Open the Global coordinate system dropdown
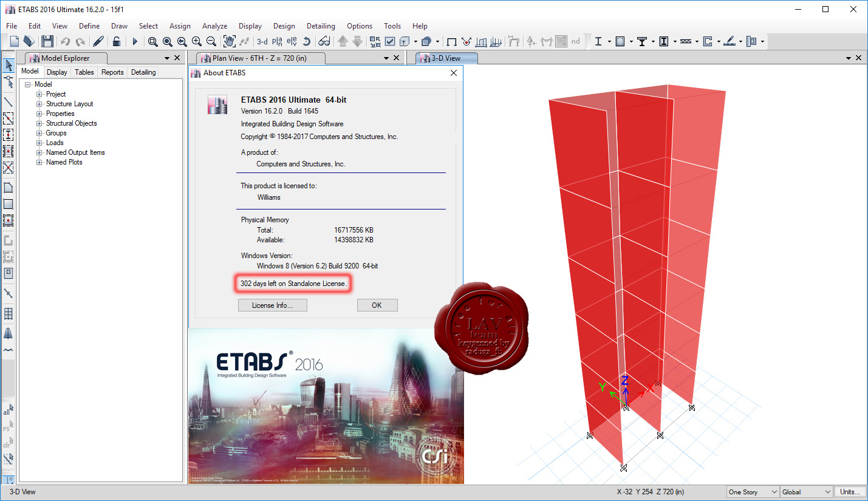The image size is (868, 501). point(806,492)
